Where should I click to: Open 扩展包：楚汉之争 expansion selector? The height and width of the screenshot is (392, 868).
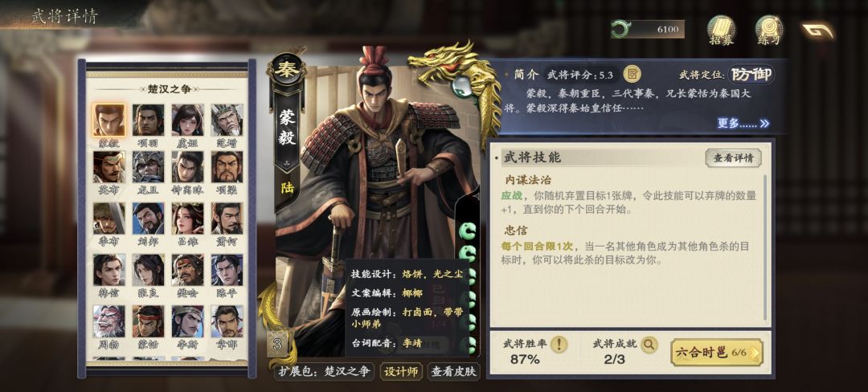click(x=324, y=372)
